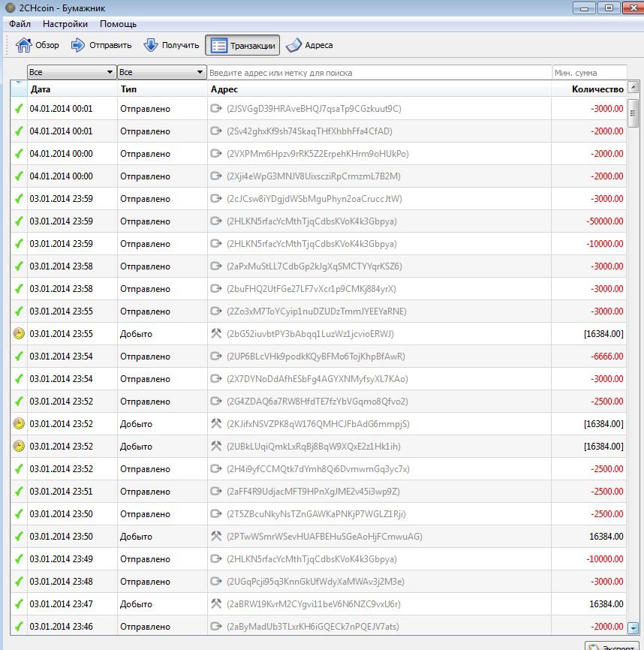
Task: Expand the date filter dropdown set to Все
Action: pyautogui.click(x=71, y=72)
